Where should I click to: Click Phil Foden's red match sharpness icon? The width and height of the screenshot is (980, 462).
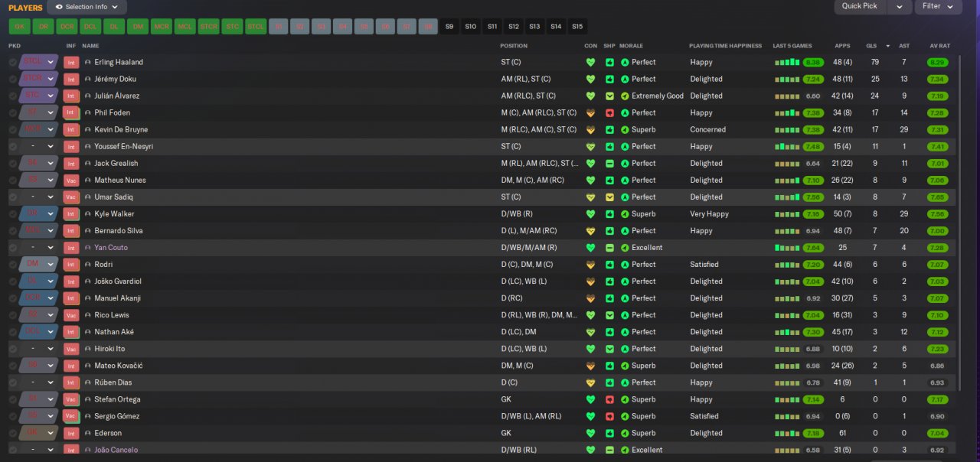coord(609,112)
